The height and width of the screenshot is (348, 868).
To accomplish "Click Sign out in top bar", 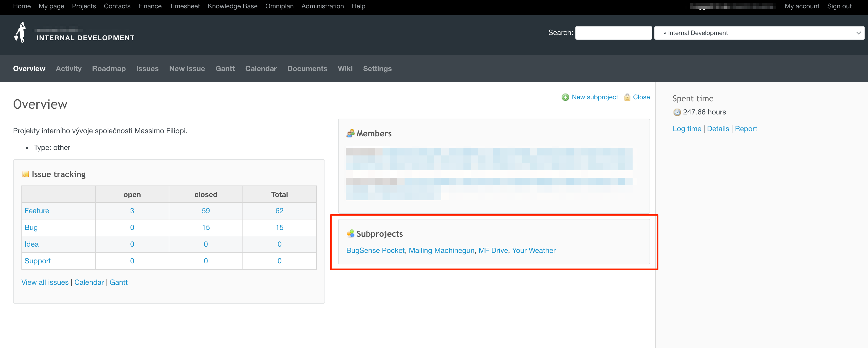I will (839, 6).
